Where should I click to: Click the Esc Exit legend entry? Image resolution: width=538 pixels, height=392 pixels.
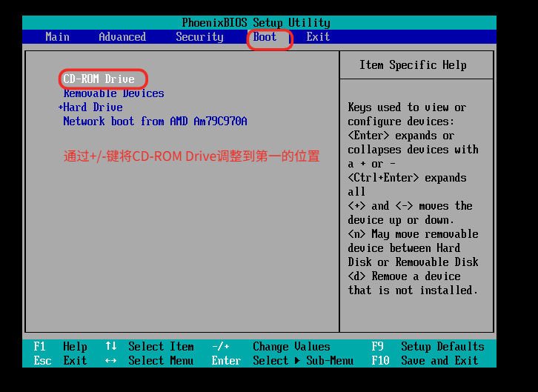pos(60,360)
